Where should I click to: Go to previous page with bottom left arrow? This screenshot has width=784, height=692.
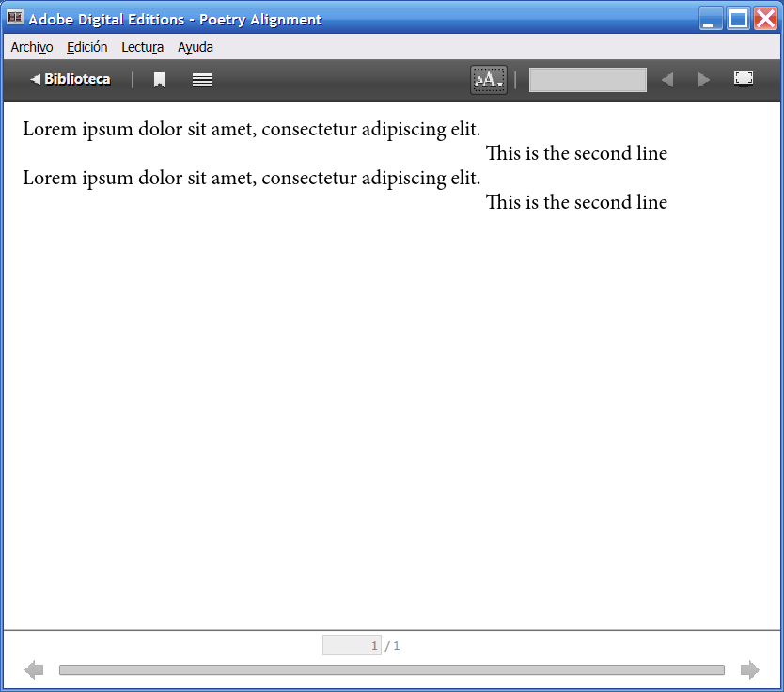tap(34, 669)
